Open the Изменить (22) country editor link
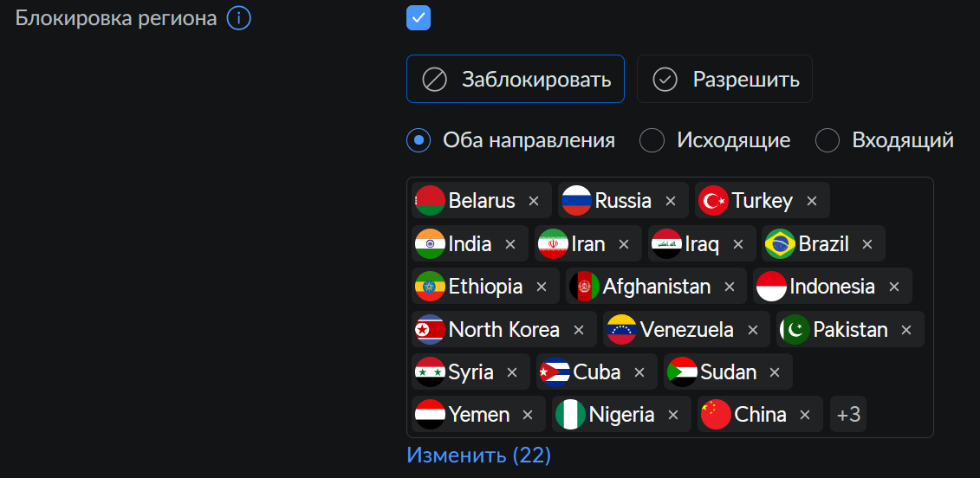 pos(479,455)
